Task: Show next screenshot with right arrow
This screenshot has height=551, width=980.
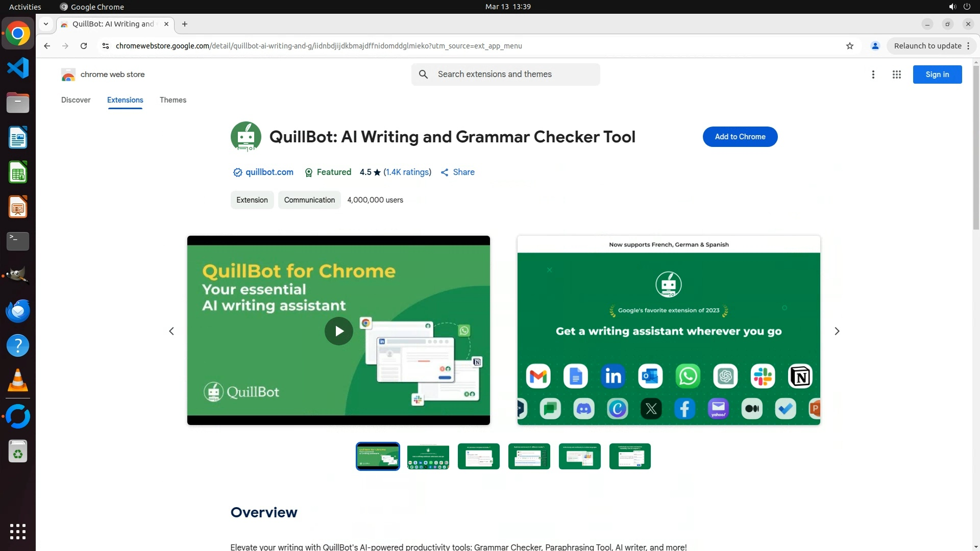Action: click(837, 331)
